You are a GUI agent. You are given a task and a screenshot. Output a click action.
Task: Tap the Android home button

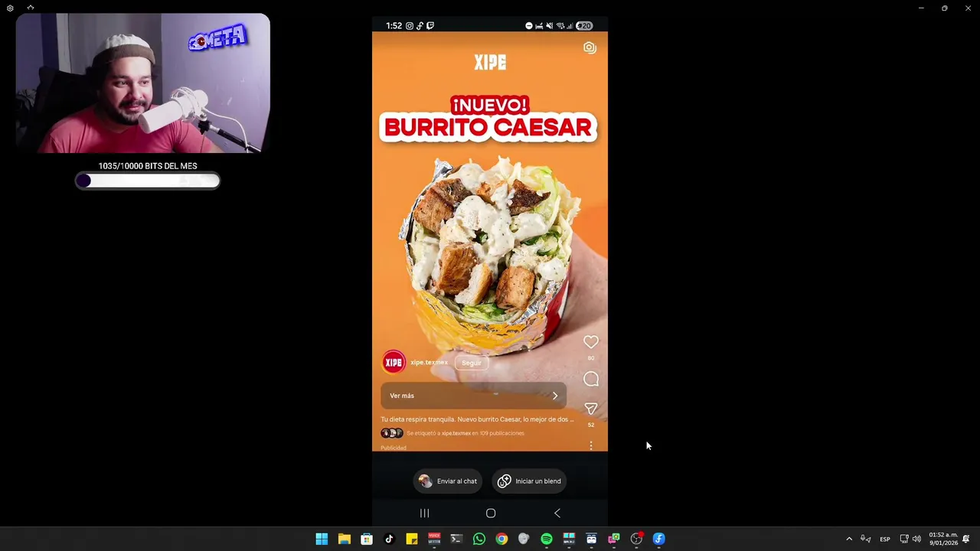tap(491, 513)
